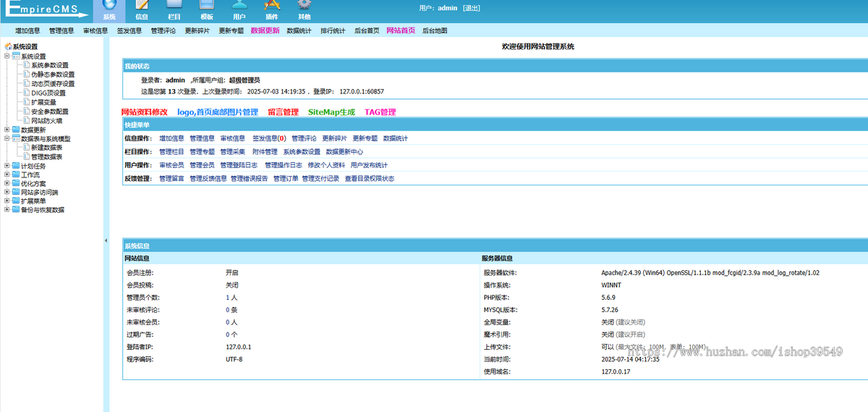Screen dimensions: 868x412
Task: Collapse the 数据表与系统模型 tree node
Action: 7,138
